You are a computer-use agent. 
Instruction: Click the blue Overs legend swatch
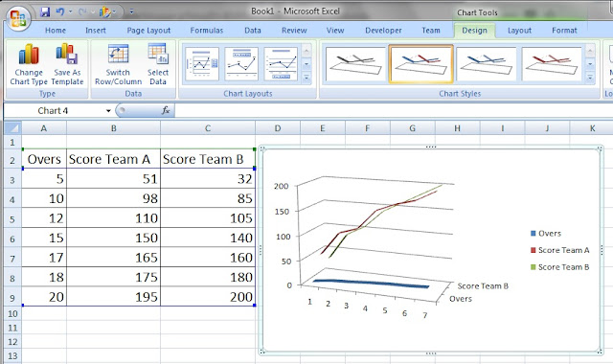[x=533, y=234]
